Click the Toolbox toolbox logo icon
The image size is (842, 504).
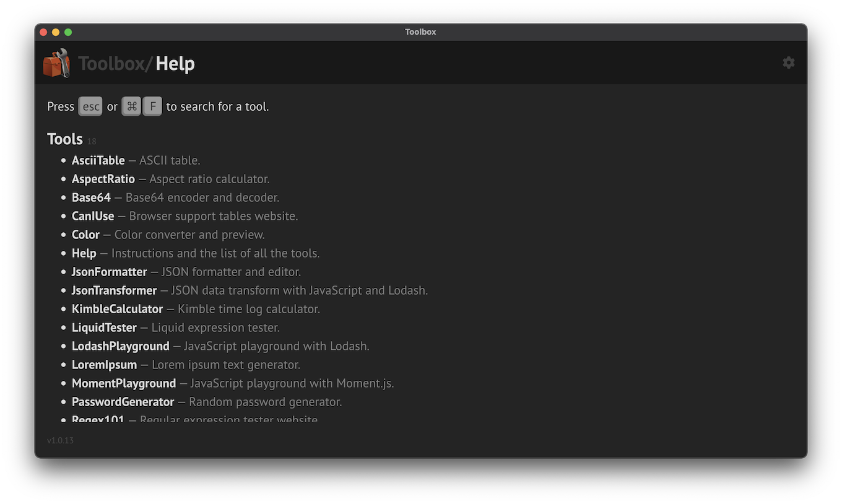[56, 63]
